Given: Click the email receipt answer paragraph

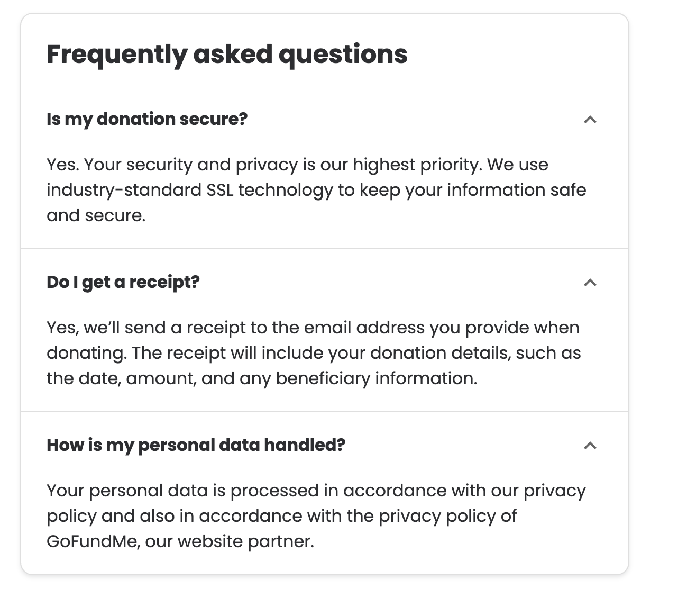Looking at the screenshot, I should click(314, 353).
